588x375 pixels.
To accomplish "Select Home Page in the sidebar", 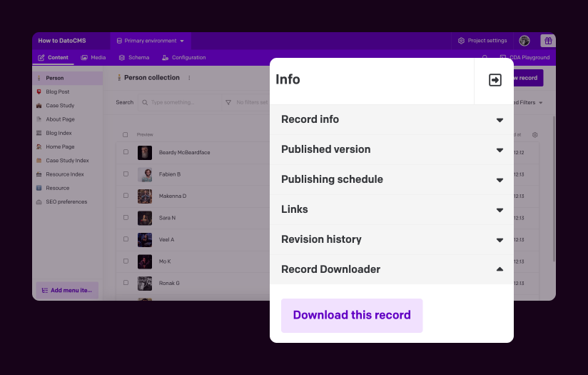I will pos(68,146).
